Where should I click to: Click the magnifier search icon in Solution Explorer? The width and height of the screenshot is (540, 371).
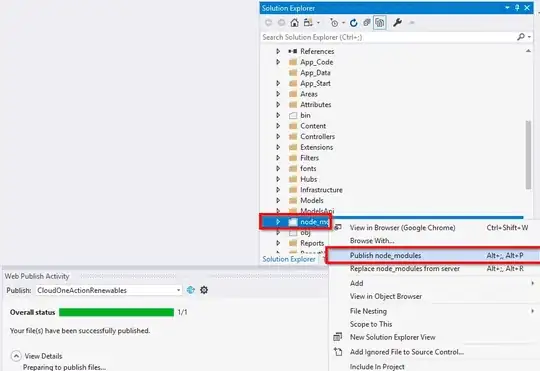(x=521, y=37)
